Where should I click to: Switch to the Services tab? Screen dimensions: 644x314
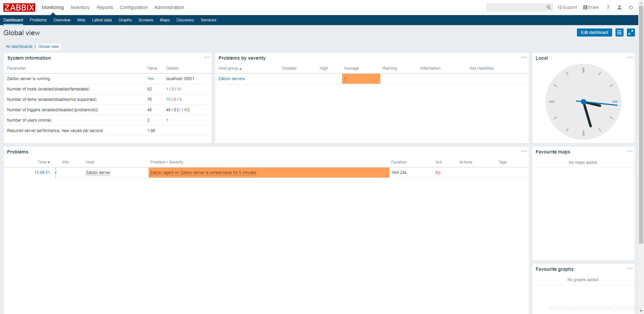pyautogui.click(x=208, y=20)
